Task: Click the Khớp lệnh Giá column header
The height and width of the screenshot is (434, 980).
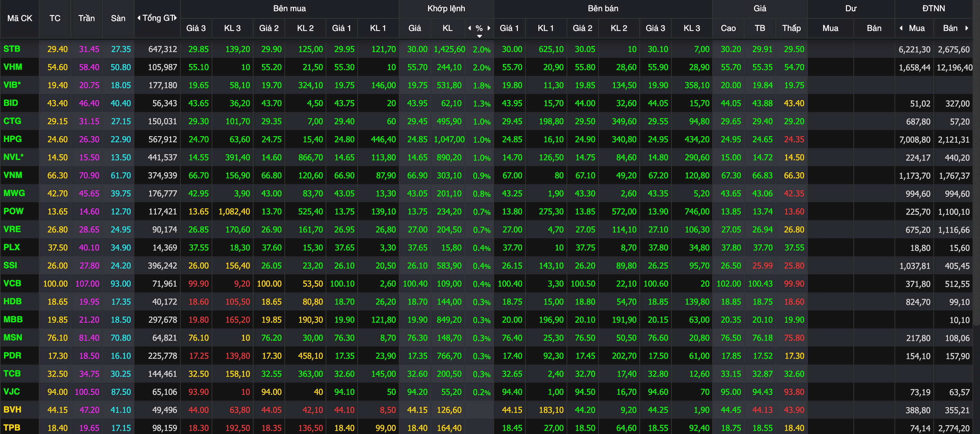Action: point(415,28)
